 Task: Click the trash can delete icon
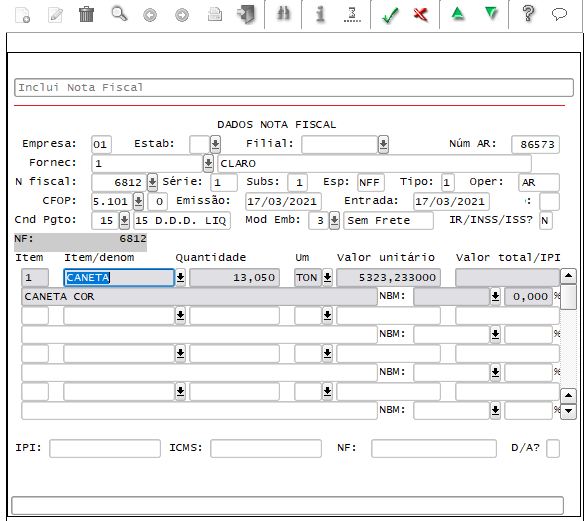(x=86, y=14)
